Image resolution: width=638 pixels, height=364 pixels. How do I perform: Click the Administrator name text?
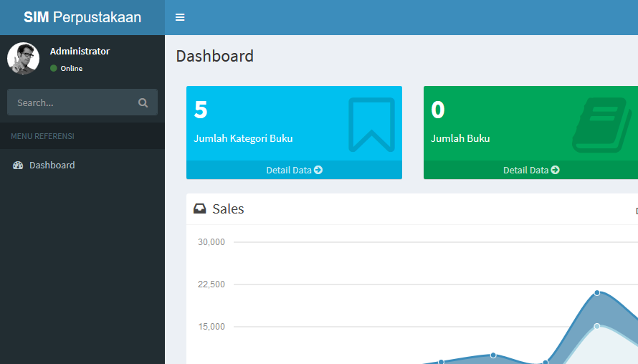(80, 52)
